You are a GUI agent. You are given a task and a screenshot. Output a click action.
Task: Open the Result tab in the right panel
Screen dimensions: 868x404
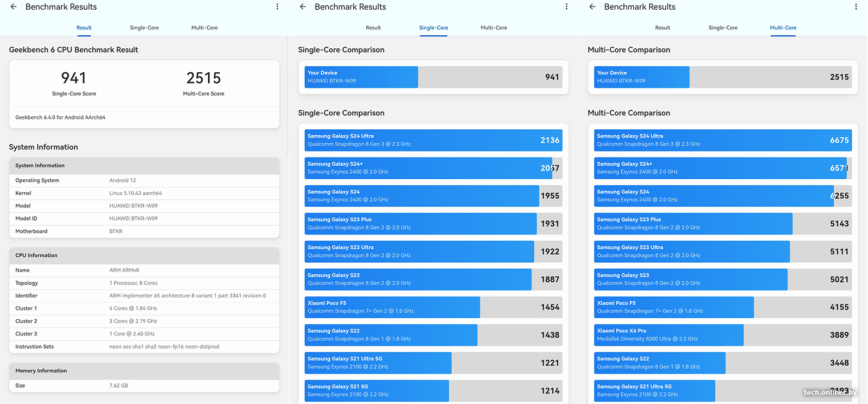[662, 28]
